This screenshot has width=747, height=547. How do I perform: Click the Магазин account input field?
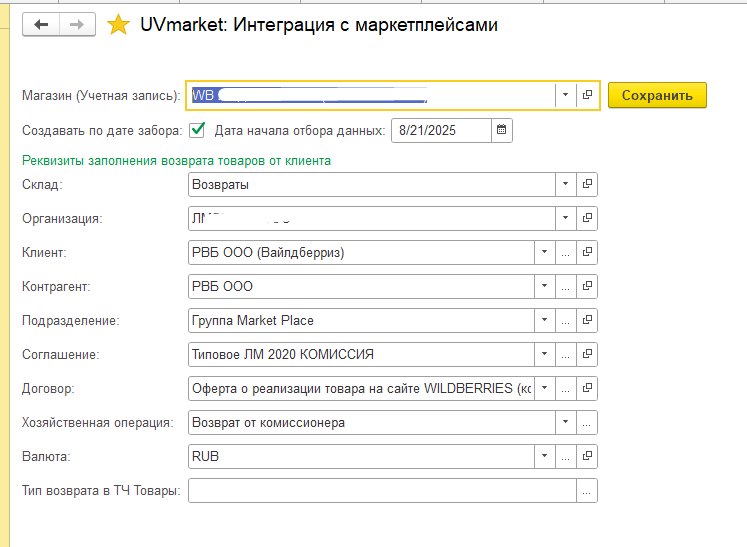(372, 95)
